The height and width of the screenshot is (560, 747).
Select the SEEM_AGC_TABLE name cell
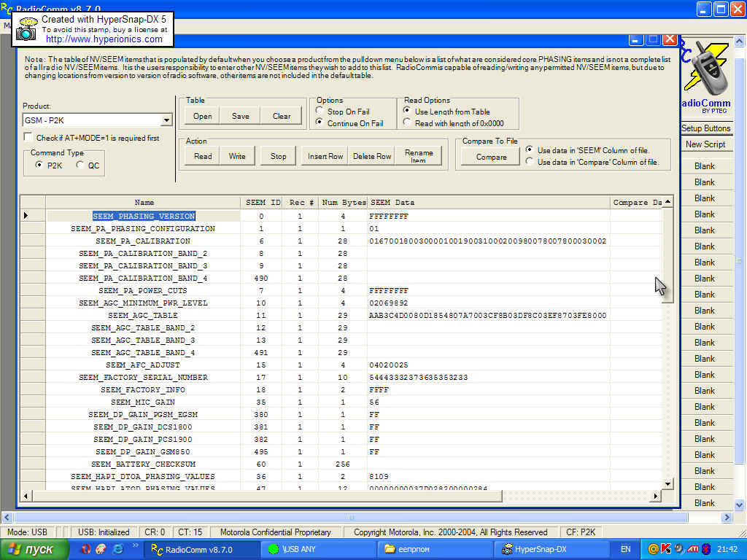tap(143, 315)
